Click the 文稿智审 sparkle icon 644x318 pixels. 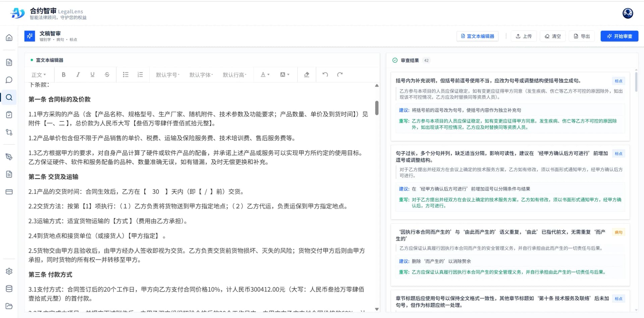30,36
